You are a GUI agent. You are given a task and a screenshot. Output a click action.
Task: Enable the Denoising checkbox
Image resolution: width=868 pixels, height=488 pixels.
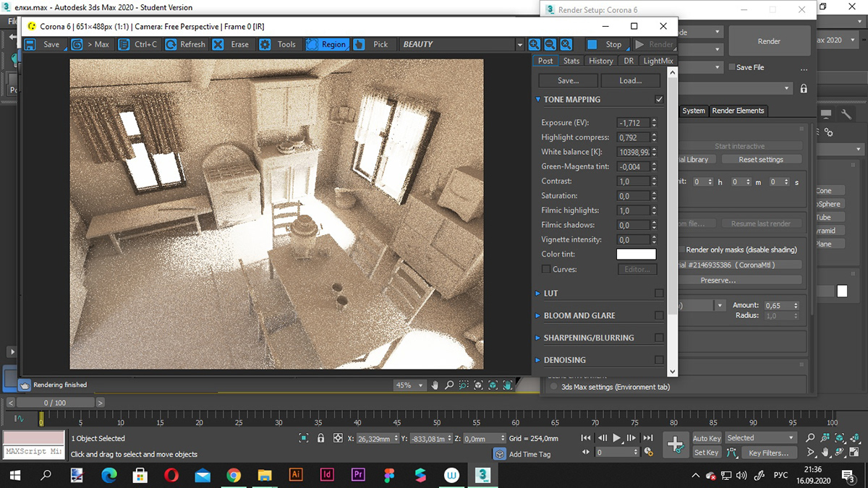[x=659, y=359]
